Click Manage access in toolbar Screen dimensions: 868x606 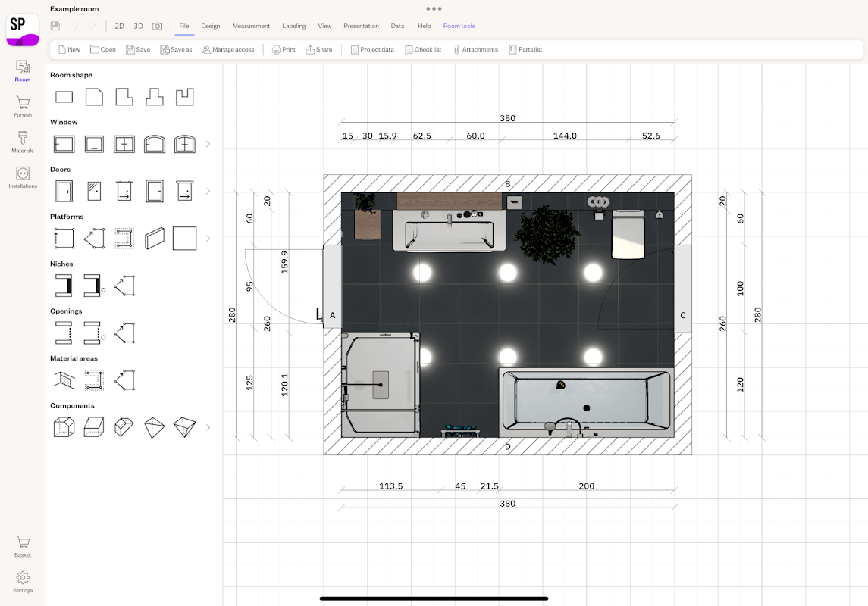pyautogui.click(x=228, y=49)
